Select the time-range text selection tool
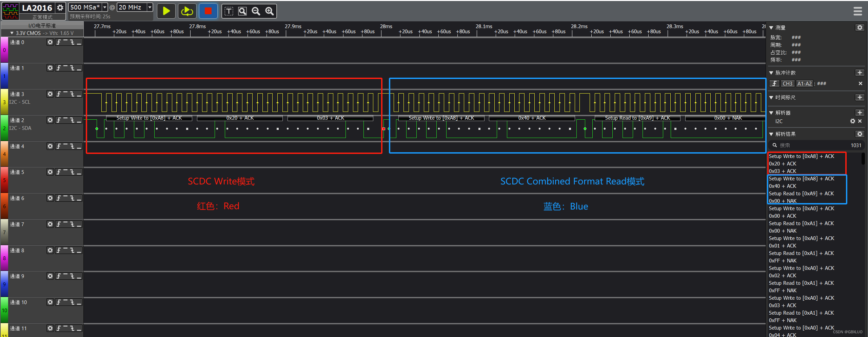The height and width of the screenshot is (337, 868). 229,11
